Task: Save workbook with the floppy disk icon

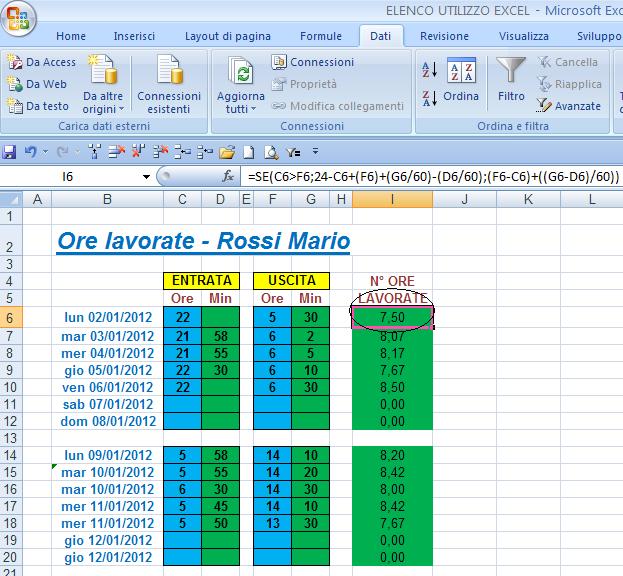Action: [x=9, y=152]
